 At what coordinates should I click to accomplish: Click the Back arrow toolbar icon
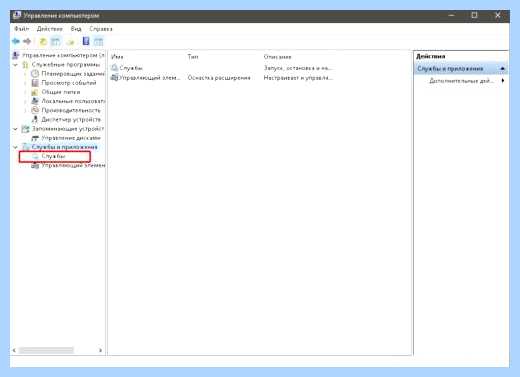(x=16, y=41)
